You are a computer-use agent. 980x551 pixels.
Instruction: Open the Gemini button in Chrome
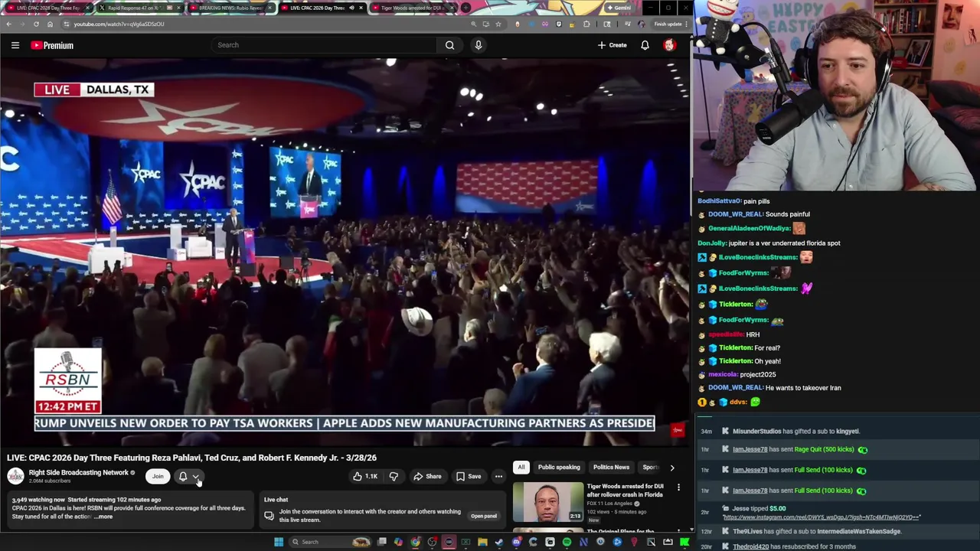coord(619,8)
